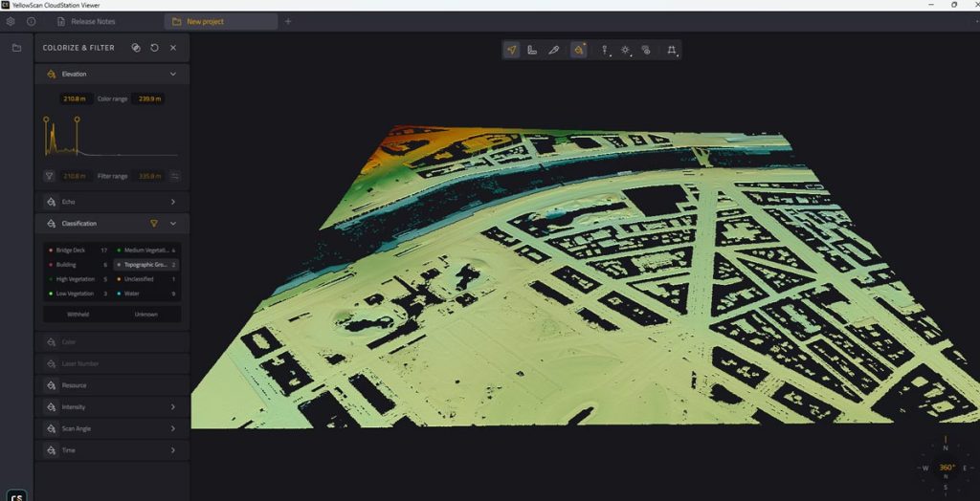Click the Unknown button
The image size is (980, 501).
146,314
